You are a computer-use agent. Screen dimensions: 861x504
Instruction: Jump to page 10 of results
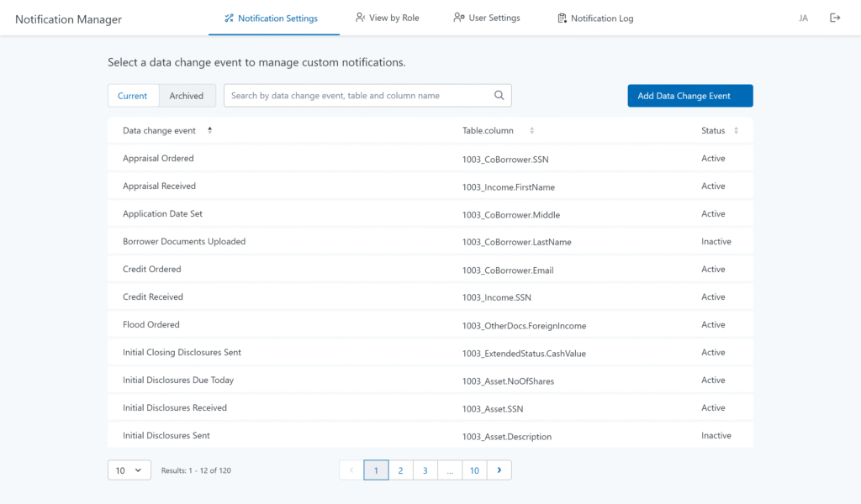click(474, 470)
